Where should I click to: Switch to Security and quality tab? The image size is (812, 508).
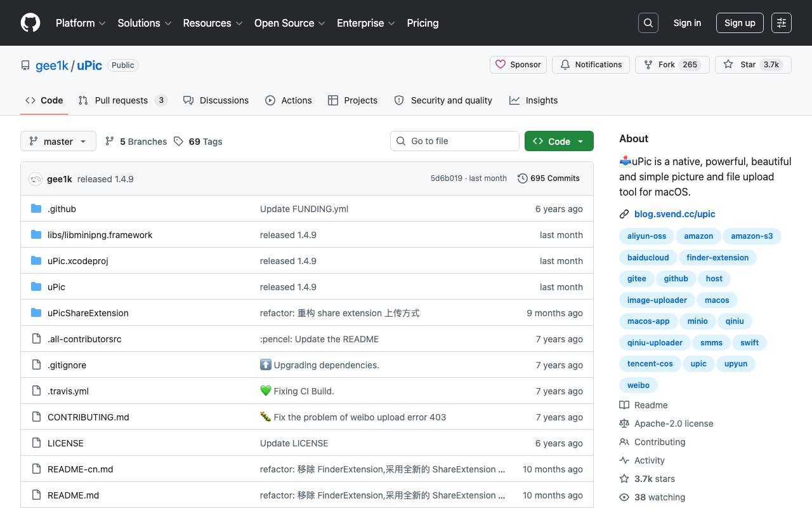tap(443, 100)
